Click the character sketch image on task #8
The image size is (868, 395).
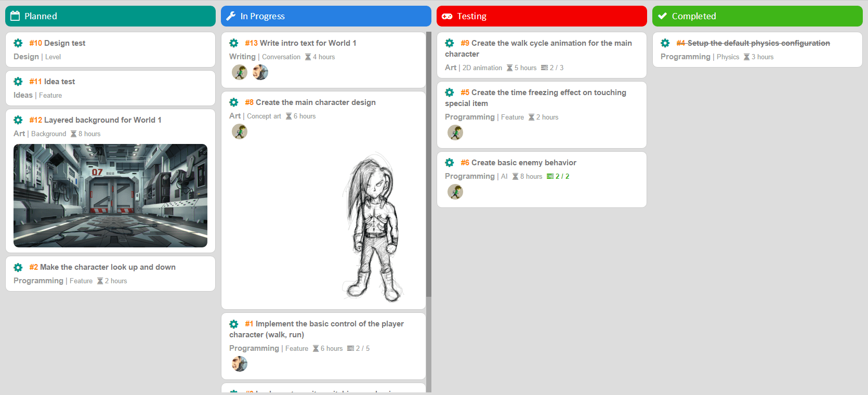point(373,228)
